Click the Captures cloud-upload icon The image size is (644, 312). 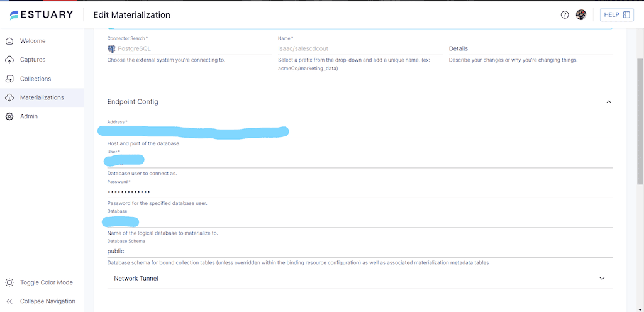pyautogui.click(x=9, y=60)
